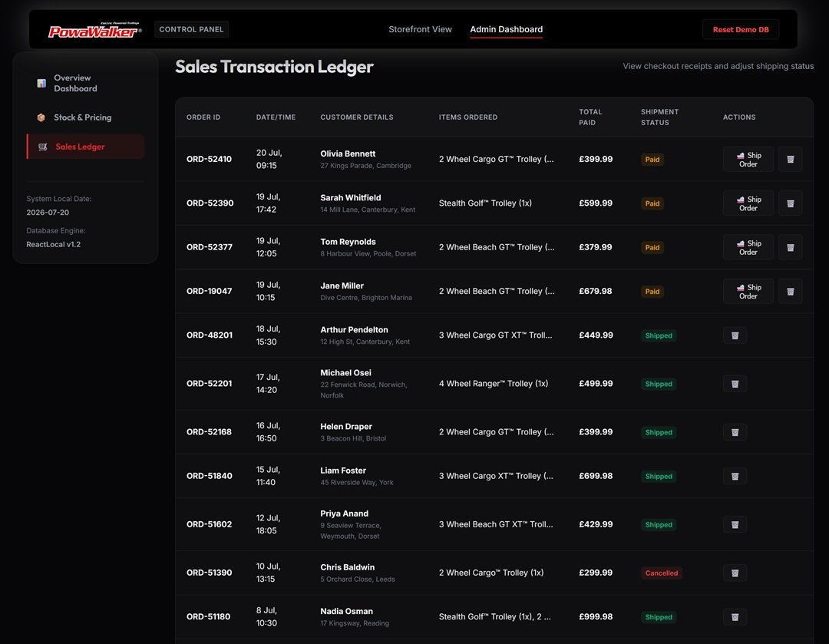
Task: Click total £599.99
Action: 596,203
